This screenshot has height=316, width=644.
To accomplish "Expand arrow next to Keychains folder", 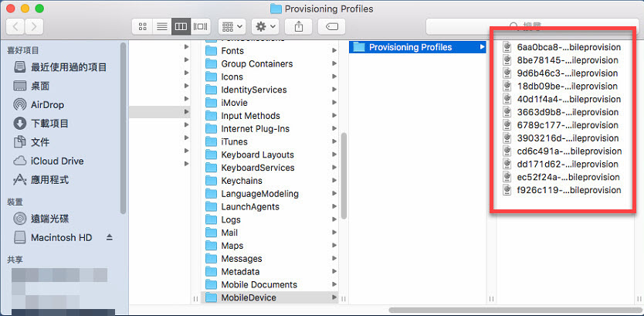I will 334,181.
